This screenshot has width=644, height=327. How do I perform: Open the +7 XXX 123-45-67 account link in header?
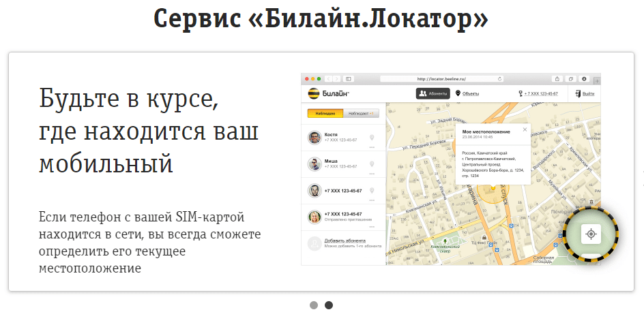(x=541, y=94)
